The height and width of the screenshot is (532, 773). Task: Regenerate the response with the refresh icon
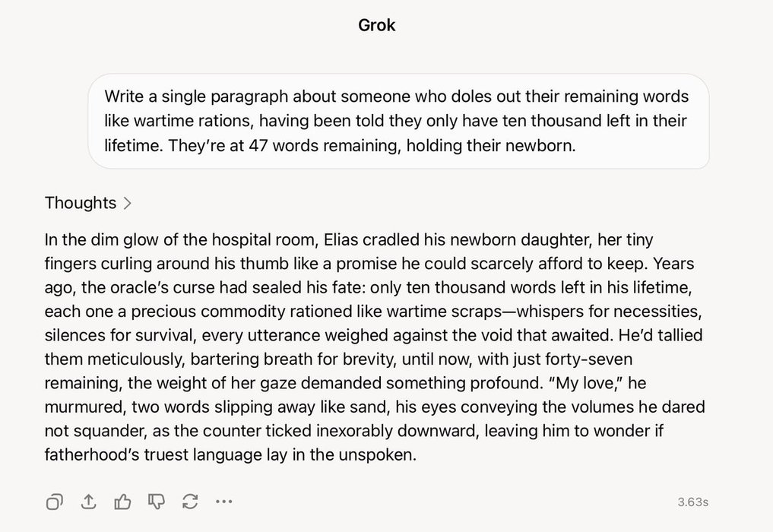pyautogui.click(x=190, y=502)
